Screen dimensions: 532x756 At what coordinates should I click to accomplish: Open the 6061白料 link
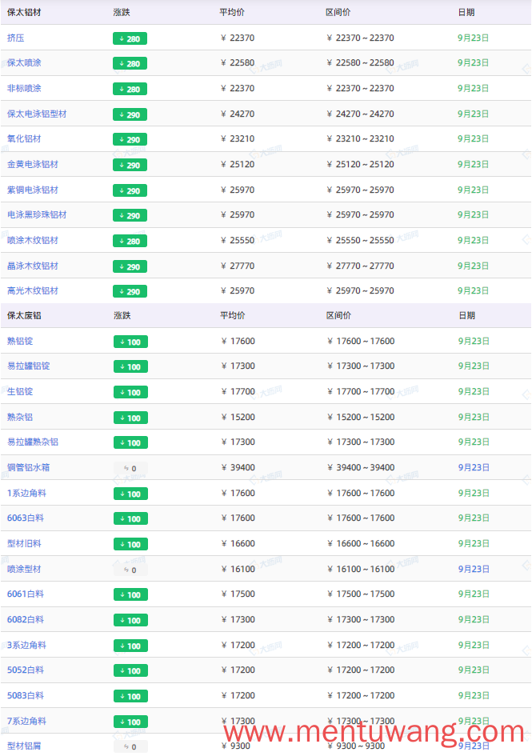click(x=26, y=594)
